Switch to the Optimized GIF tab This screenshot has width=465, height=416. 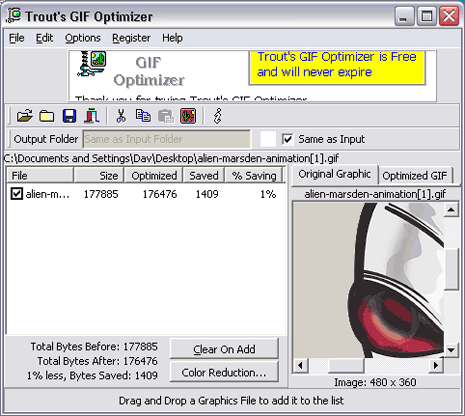tap(415, 176)
